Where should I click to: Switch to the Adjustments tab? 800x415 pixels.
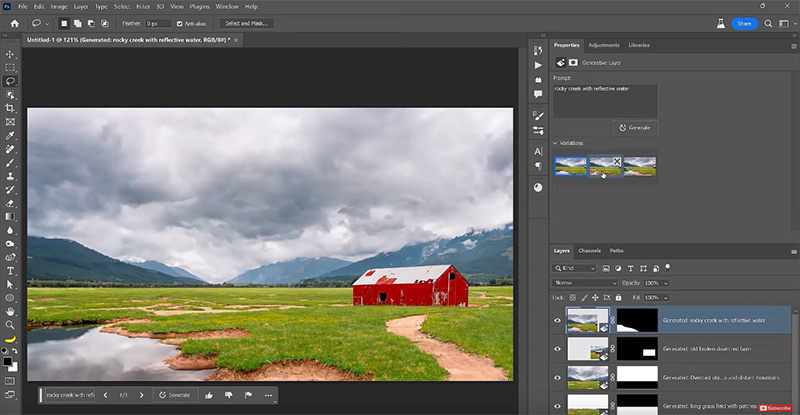604,45
